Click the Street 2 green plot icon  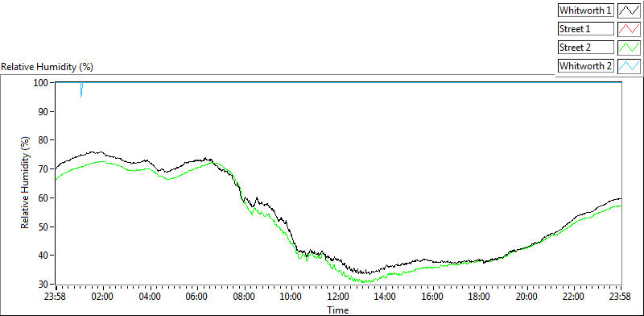630,48
